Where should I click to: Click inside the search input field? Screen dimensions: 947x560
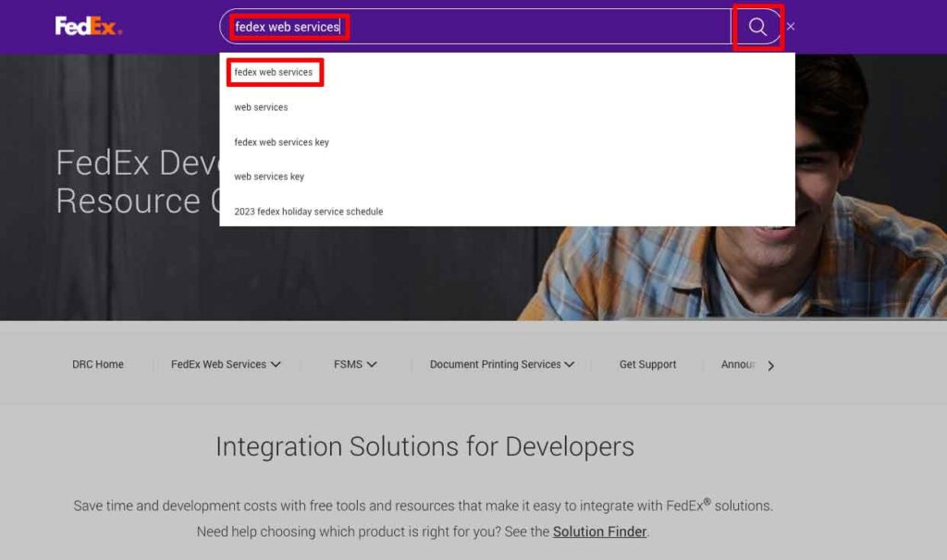click(476, 27)
